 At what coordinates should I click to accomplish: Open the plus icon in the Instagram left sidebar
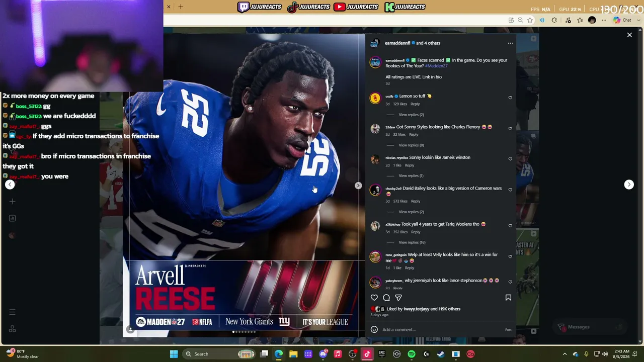pos(12,202)
